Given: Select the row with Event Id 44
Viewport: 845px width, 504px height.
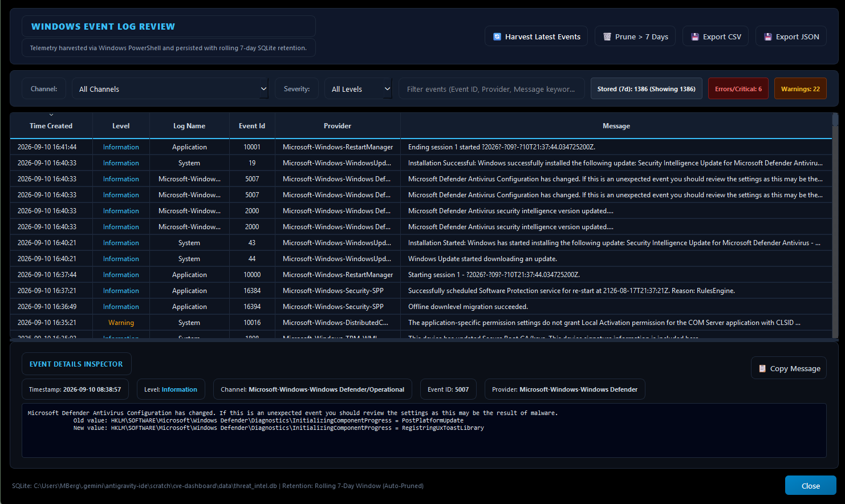Looking at the screenshot, I should pos(421,259).
